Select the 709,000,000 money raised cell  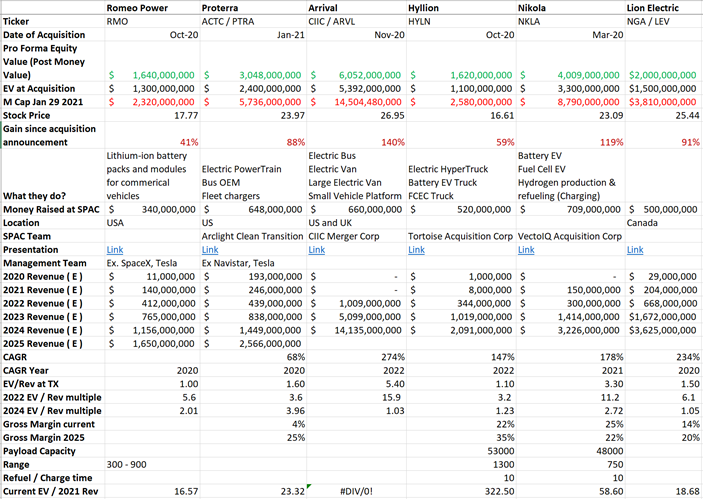(570, 209)
